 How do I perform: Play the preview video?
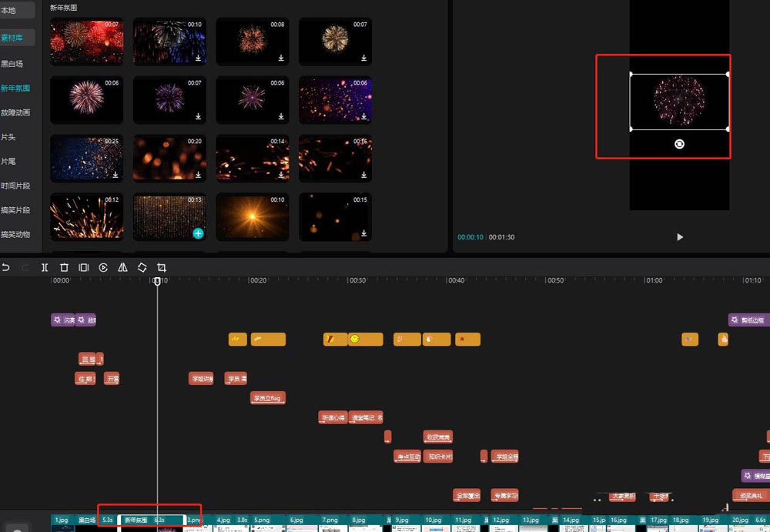point(680,237)
